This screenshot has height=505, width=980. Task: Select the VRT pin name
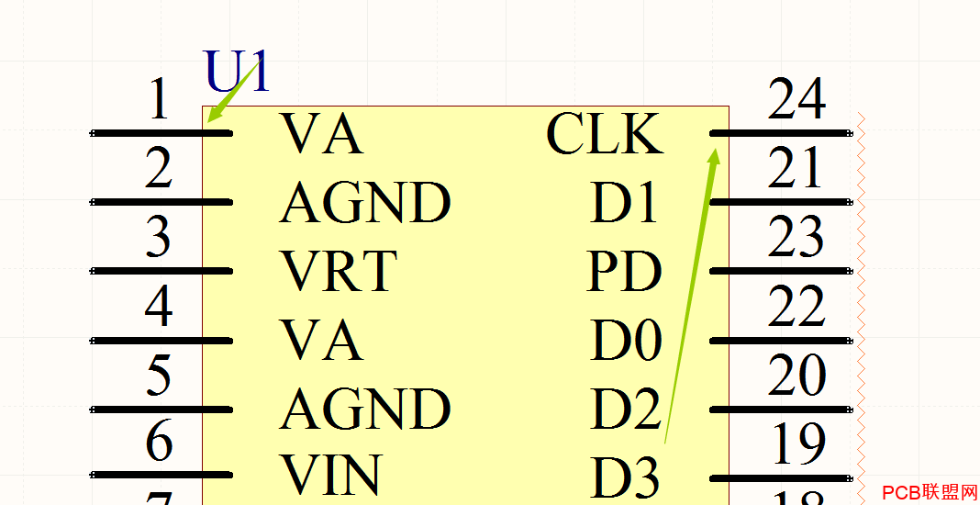tap(340, 271)
